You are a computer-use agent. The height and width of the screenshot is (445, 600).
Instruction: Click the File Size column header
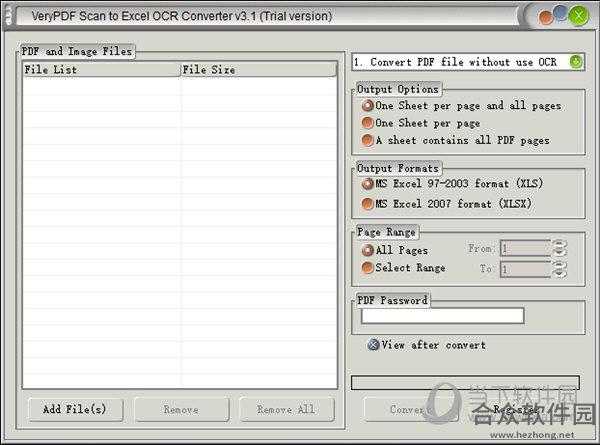click(259, 70)
